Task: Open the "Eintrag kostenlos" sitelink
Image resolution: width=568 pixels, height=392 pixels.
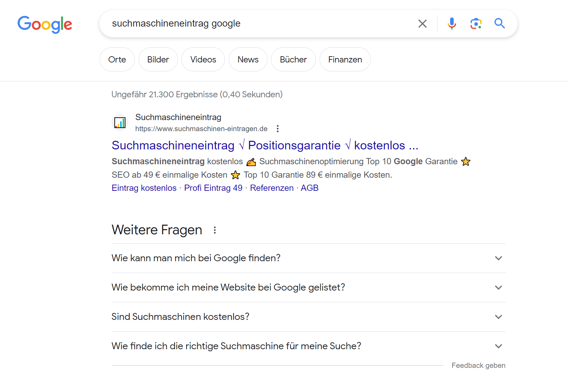Action: [x=144, y=188]
